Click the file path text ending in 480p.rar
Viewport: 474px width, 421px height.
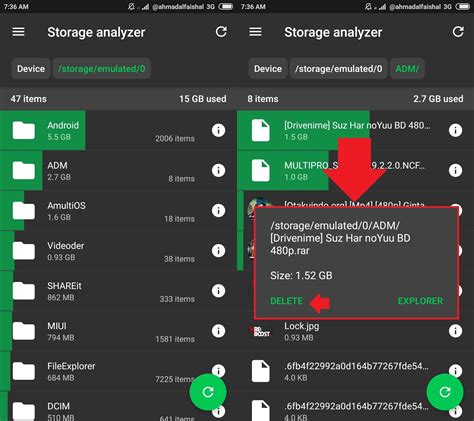click(340, 238)
